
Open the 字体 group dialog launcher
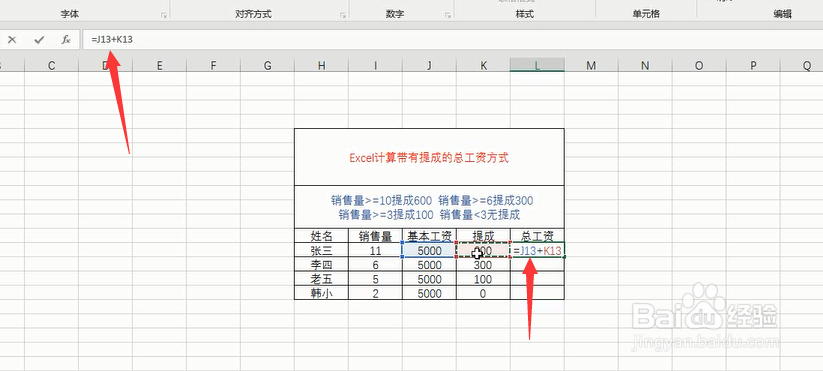click(164, 16)
